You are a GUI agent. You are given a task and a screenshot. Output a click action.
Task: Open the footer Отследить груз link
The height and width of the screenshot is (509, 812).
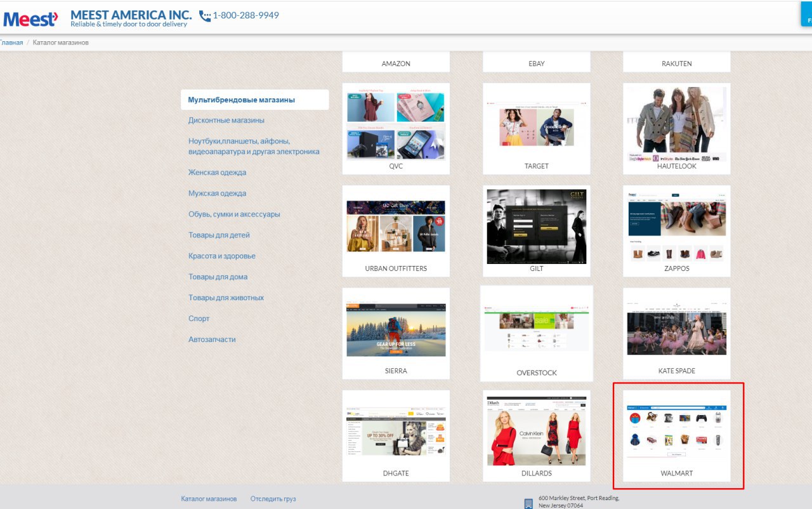273,499
